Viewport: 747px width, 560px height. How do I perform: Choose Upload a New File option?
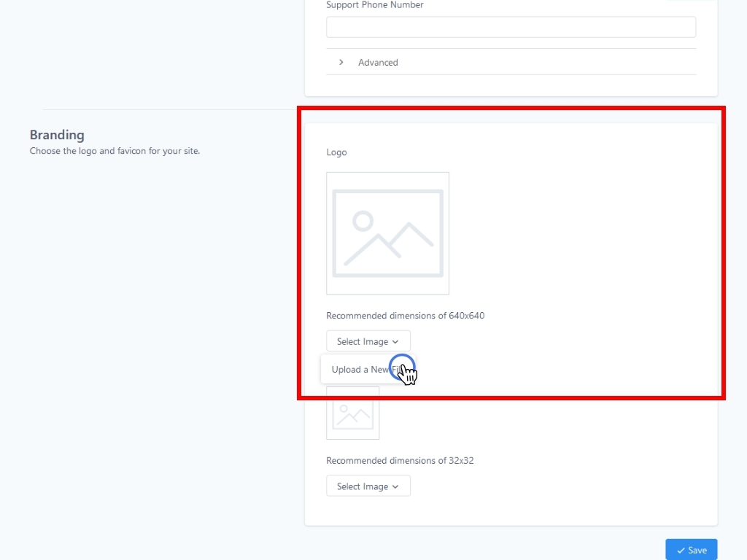(x=368, y=370)
